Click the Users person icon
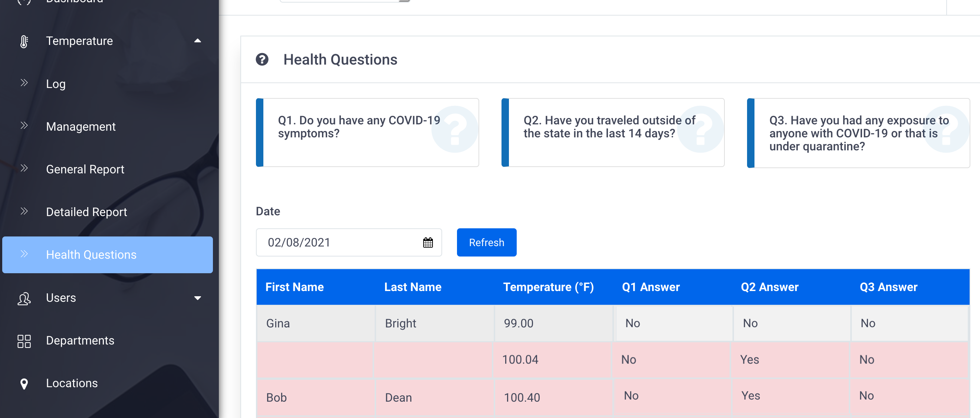Image resolution: width=980 pixels, height=418 pixels. pyautogui.click(x=24, y=298)
